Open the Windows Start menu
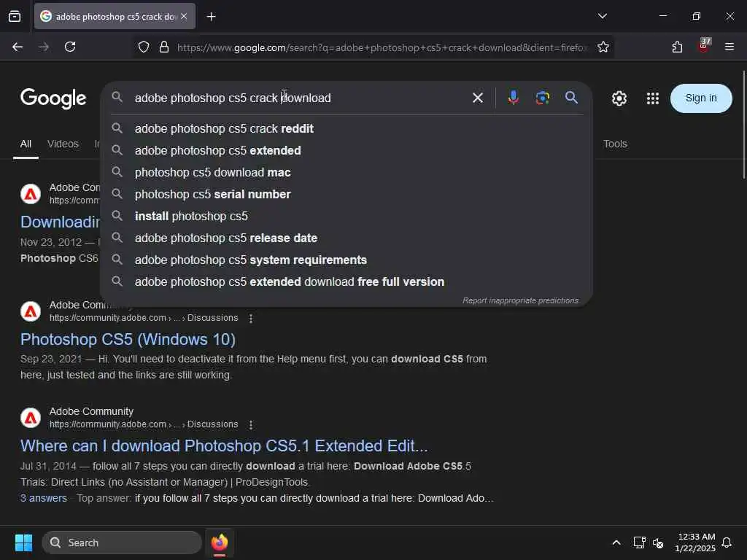The width and height of the screenshot is (747, 560). 23,542
